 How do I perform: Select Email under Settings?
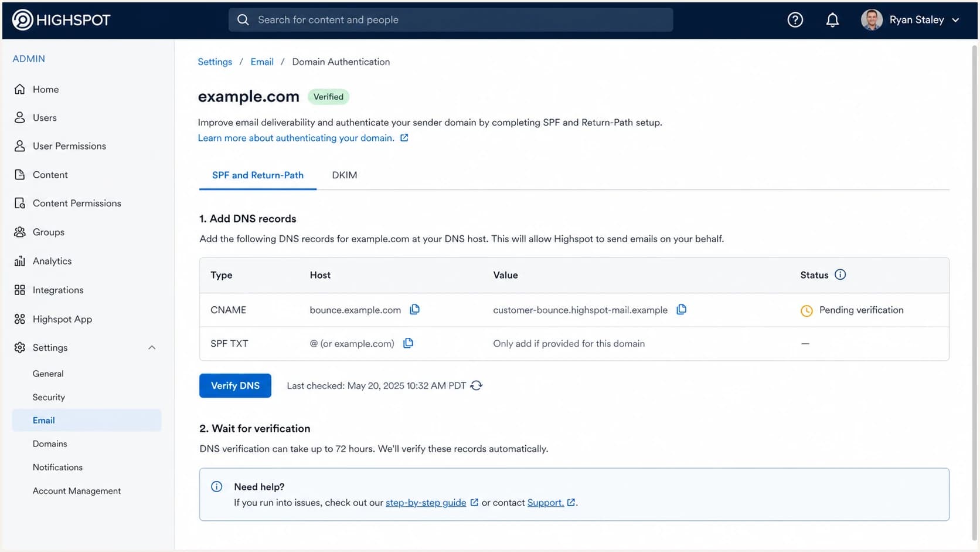pyautogui.click(x=86, y=420)
